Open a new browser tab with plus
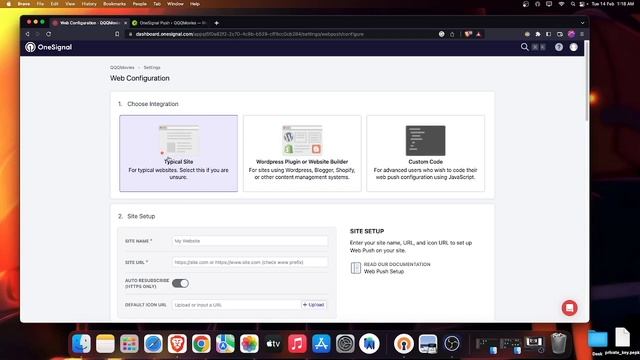The height and width of the screenshot is (360, 640). [216, 23]
